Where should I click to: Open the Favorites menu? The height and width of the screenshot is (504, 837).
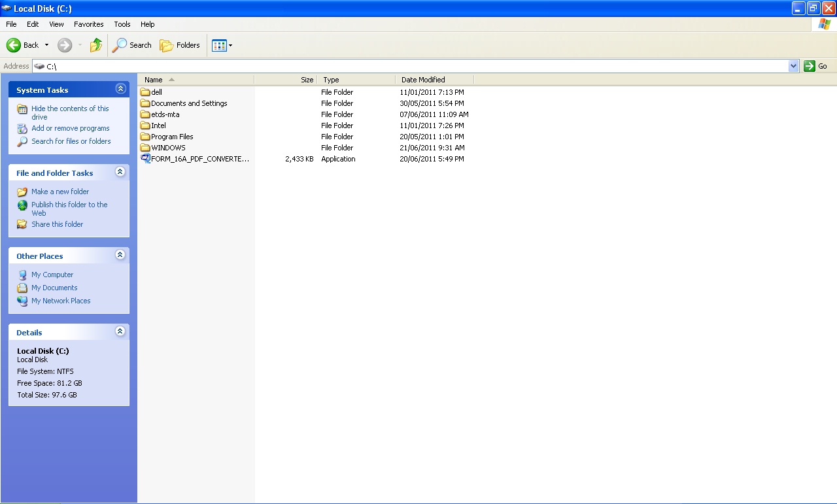pyautogui.click(x=88, y=24)
